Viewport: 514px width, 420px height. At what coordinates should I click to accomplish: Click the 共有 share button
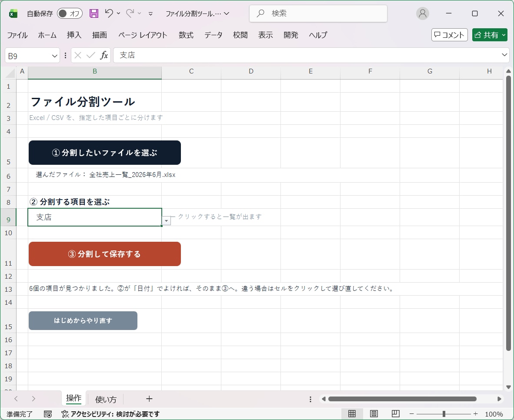tap(490, 35)
